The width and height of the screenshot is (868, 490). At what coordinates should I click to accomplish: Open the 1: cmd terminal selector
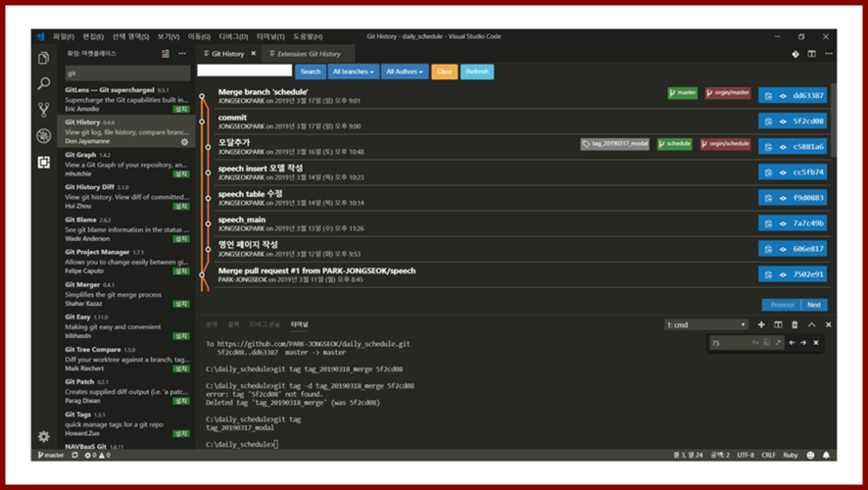705,325
